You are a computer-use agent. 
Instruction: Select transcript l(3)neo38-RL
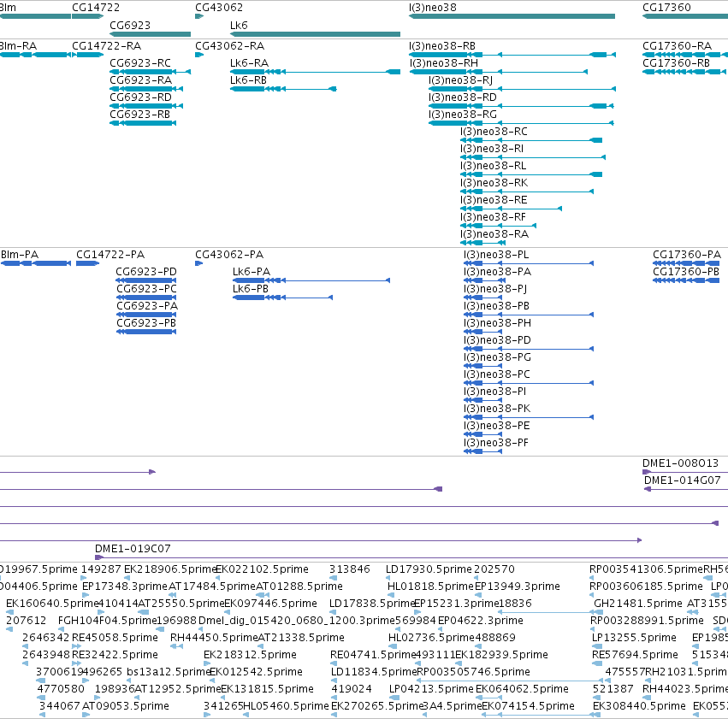pos(493,166)
